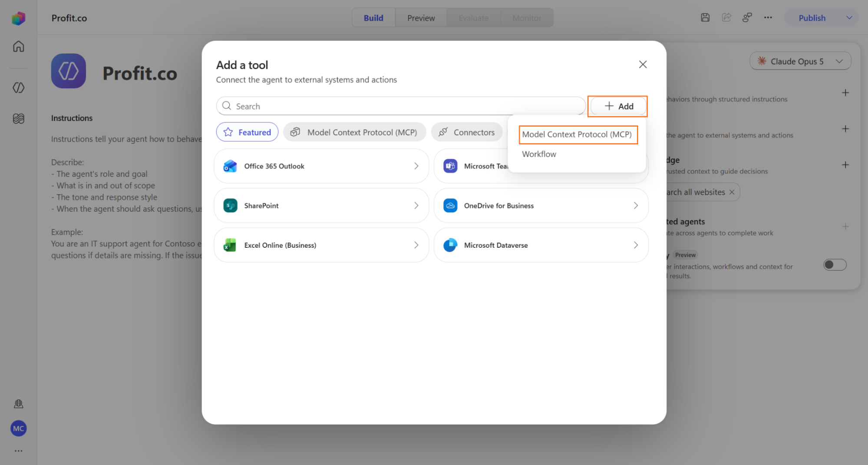Click the share icon in top bar
868x465 pixels.
coord(726,18)
